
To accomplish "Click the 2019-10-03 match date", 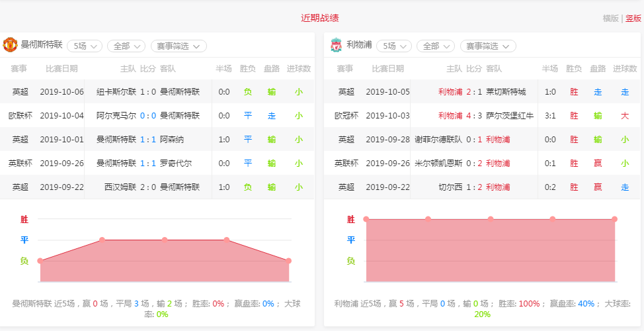I will [387, 116].
